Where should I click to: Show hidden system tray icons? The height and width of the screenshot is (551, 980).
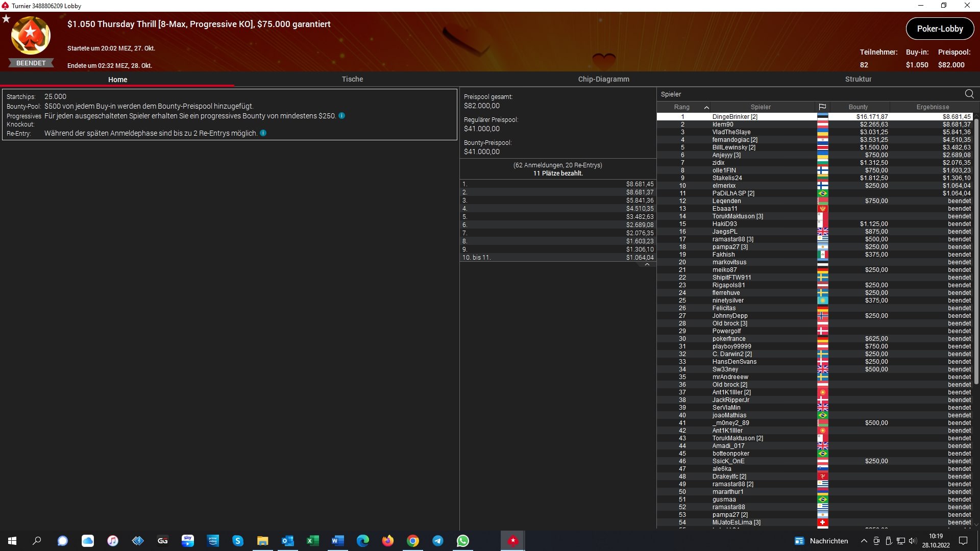[x=864, y=541]
